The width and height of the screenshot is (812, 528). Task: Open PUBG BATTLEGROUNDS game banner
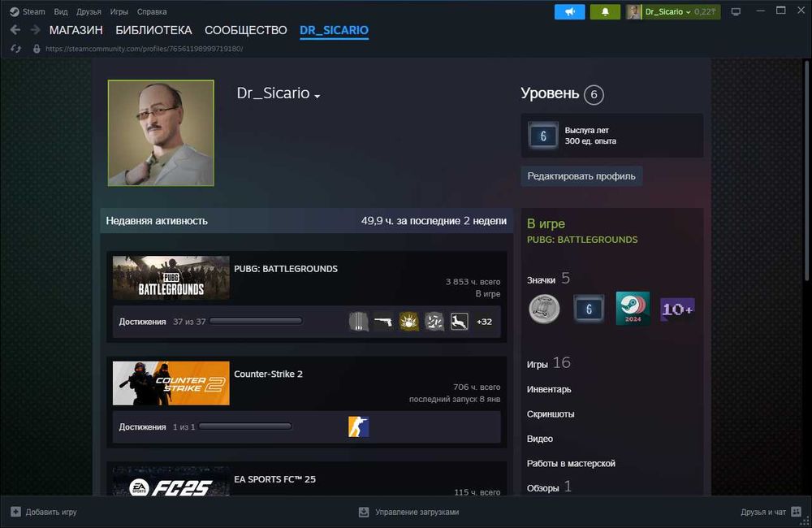point(171,278)
